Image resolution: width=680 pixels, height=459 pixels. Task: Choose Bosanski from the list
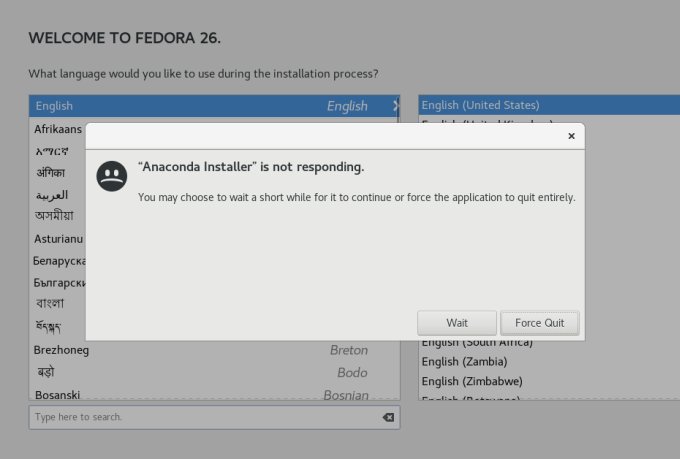[x=200, y=395]
